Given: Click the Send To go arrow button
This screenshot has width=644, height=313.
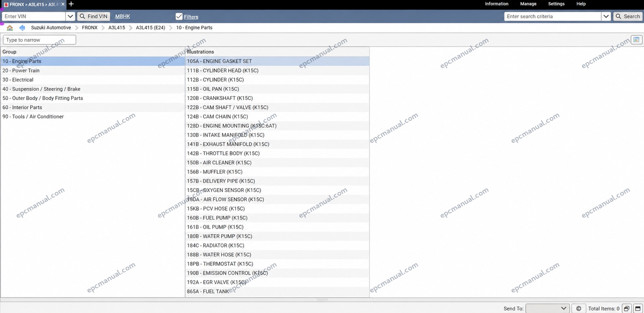Looking at the screenshot, I should (579, 308).
